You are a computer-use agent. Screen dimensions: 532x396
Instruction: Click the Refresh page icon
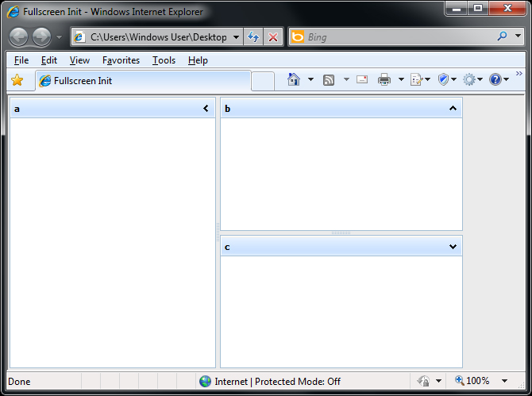point(253,37)
